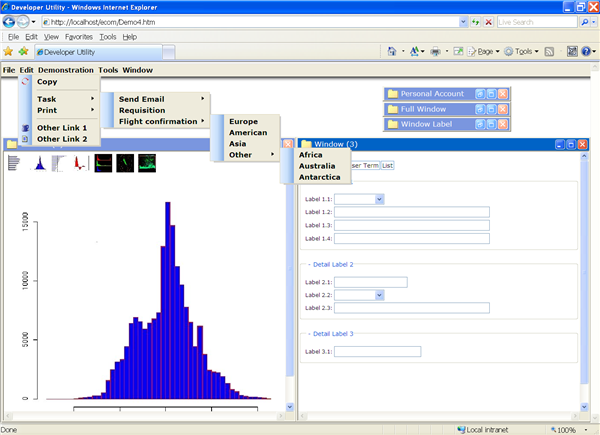Click the Personal Account folder icon
600x435 pixels.
pos(393,94)
